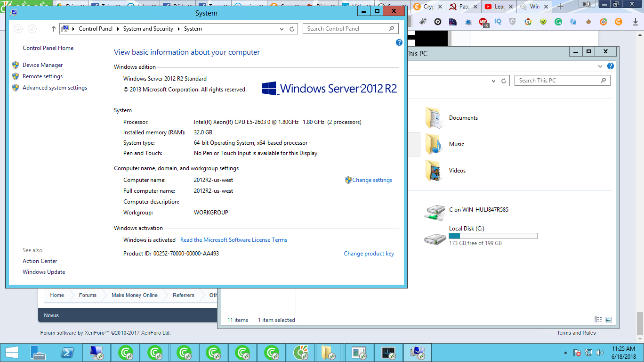Screen dimensions: 644x362
Task: Click the System window title bar icon
Action: (14, 13)
